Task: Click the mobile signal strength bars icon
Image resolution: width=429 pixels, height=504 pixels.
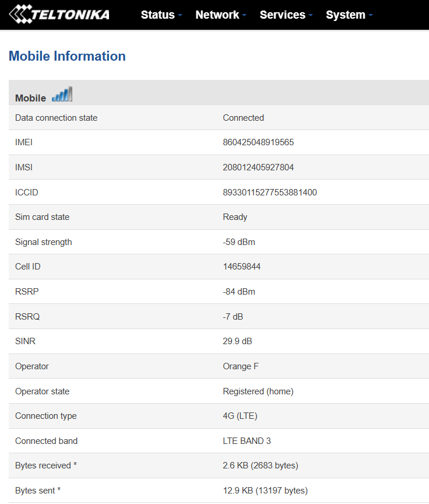Action: (x=62, y=94)
